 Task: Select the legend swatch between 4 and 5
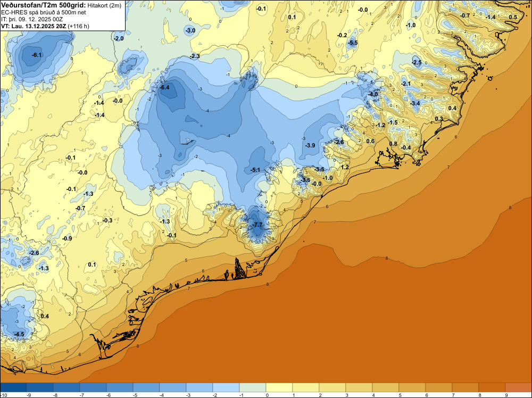pos(386,387)
